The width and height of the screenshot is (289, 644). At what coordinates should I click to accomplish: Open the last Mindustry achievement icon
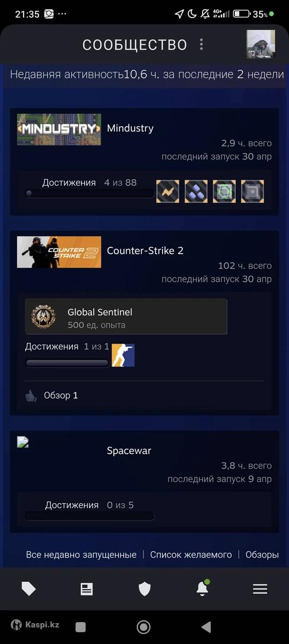pos(253,191)
